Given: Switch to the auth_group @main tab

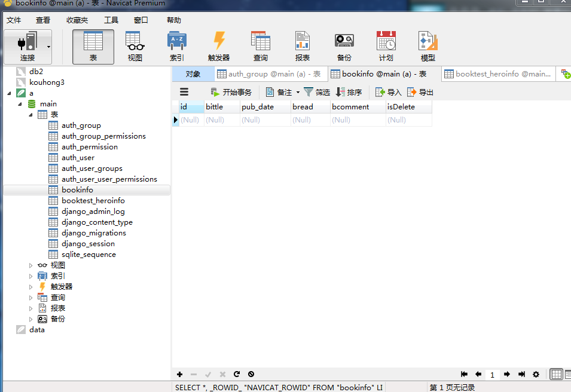Looking at the screenshot, I should point(271,74).
